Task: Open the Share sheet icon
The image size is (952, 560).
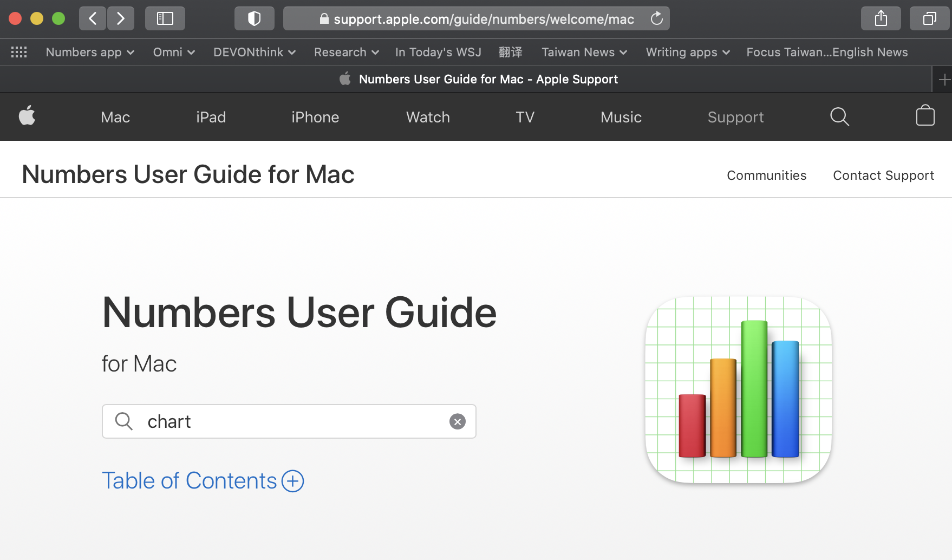Action: pos(881,19)
